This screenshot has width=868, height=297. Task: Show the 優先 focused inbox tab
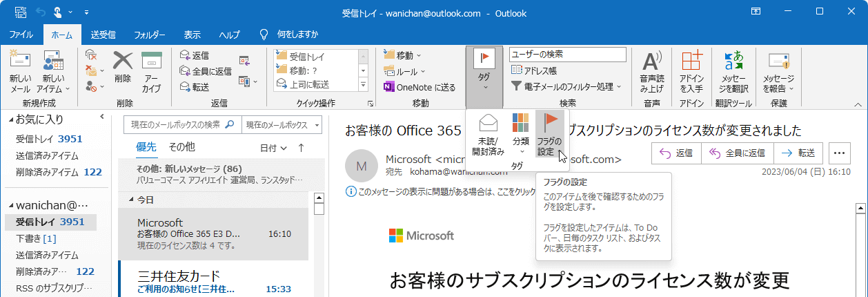coord(146,147)
